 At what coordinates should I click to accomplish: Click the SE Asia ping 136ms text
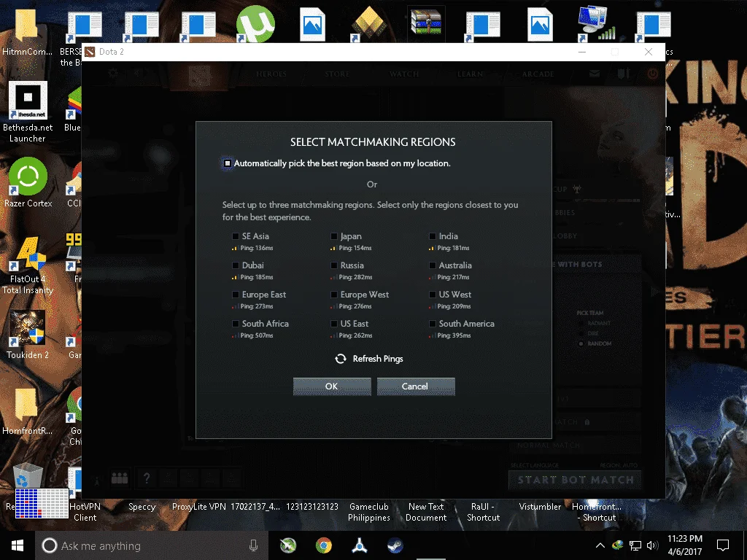point(257,248)
